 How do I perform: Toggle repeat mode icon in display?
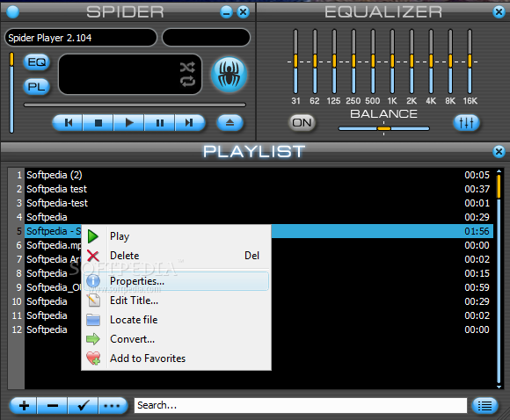187,81
